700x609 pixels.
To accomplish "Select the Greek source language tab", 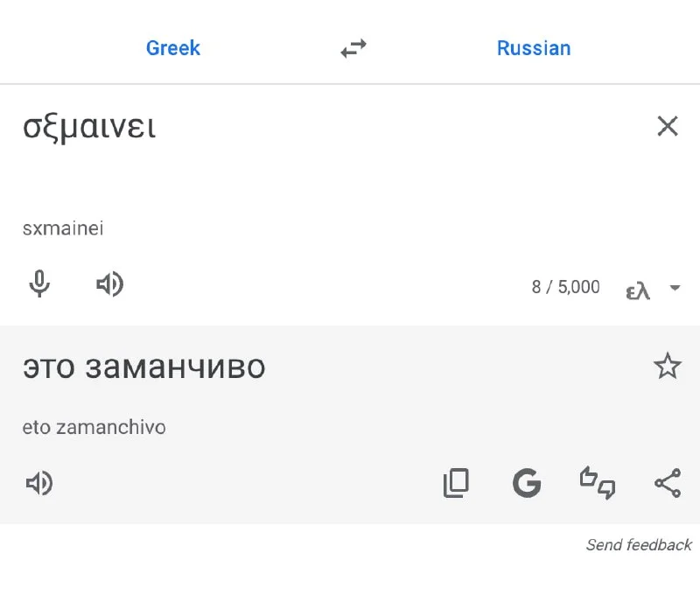I will [x=173, y=48].
